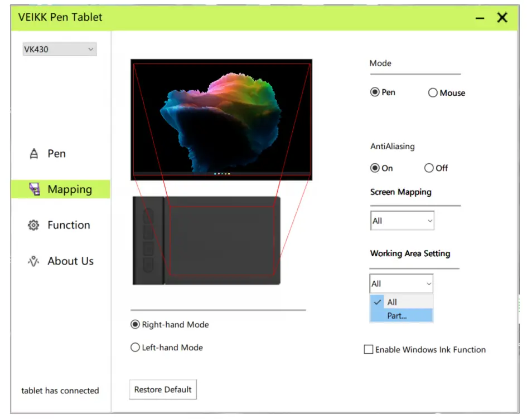527x420 pixels.
Task: Click the tablet working area preview
Action: point(222,241)
